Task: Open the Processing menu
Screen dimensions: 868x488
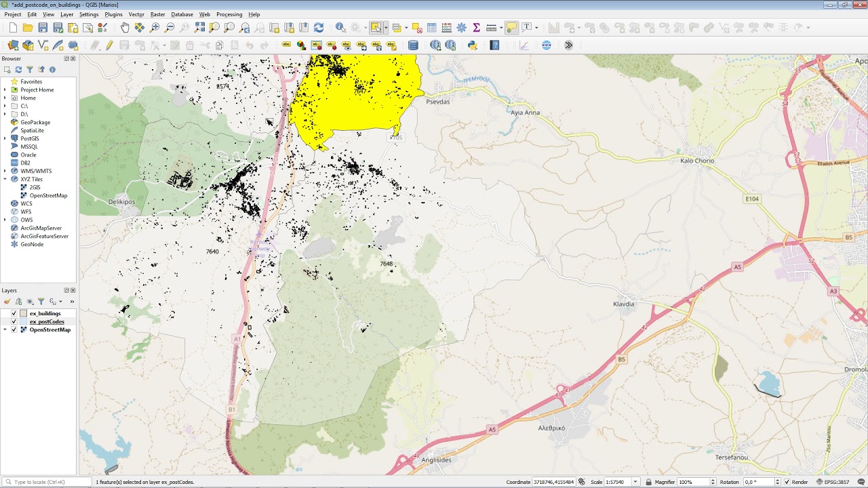Action: click(x=229, y=14)
